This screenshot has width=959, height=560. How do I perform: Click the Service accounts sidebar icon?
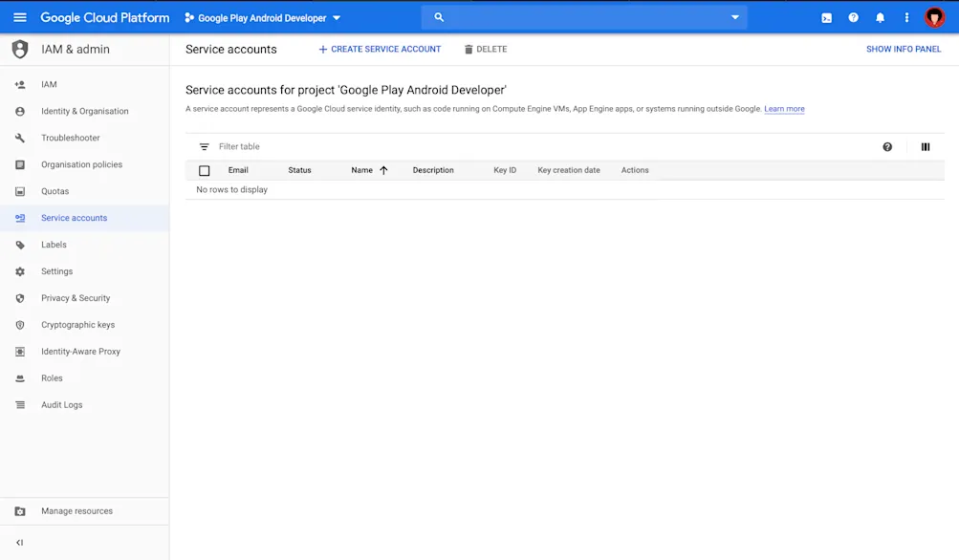(x=19, y=218)
